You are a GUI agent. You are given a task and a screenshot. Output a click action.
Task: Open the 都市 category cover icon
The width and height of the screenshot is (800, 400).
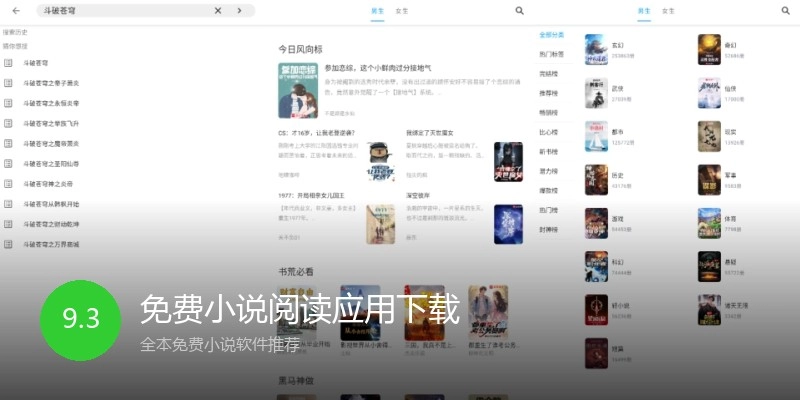click(596, 135)
